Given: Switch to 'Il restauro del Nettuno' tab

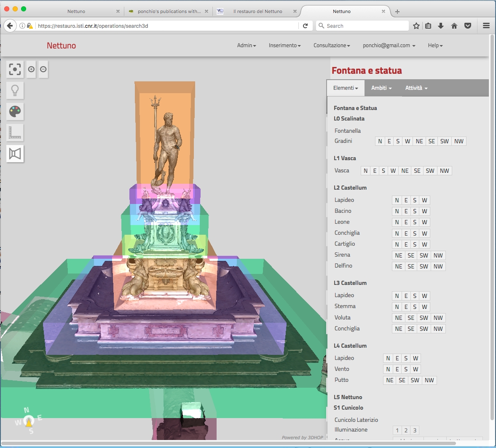Looking at the screenshot, I should pos(257,11).
